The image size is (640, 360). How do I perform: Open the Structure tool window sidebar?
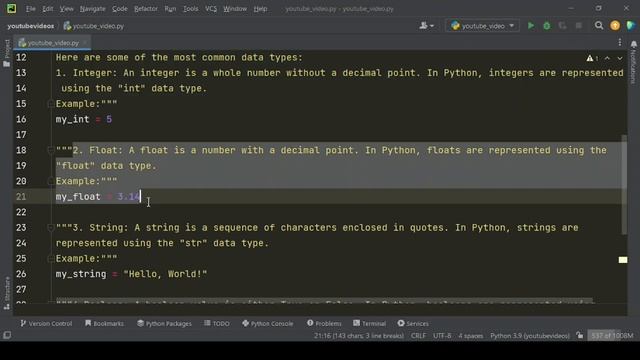[7, 293]
